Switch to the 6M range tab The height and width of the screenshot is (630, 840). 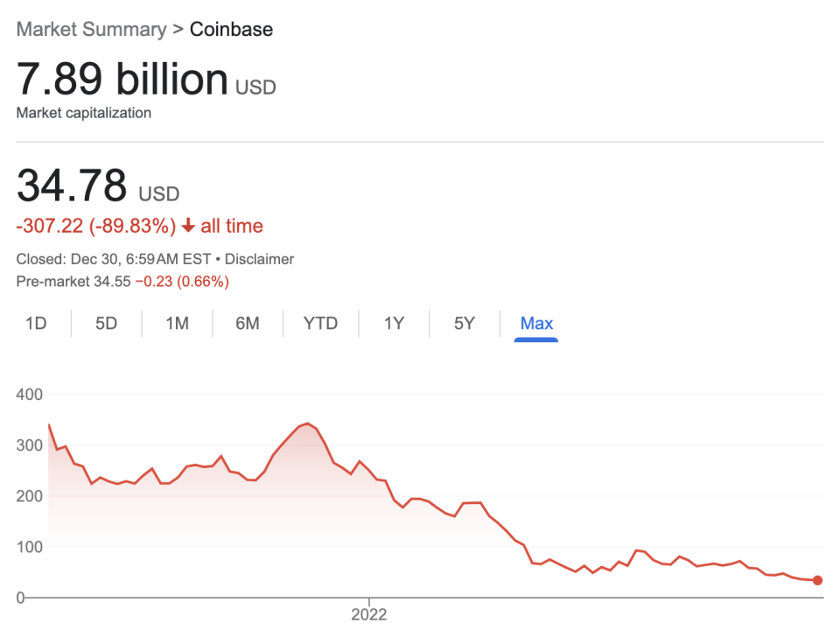point(248,324)
